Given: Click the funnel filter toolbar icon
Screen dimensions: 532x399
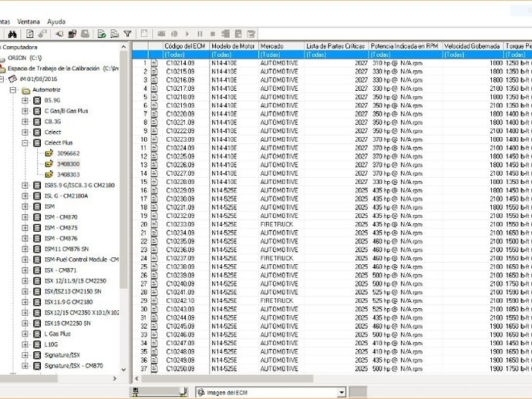Looking at the screenshot, I should coord(127,34).
